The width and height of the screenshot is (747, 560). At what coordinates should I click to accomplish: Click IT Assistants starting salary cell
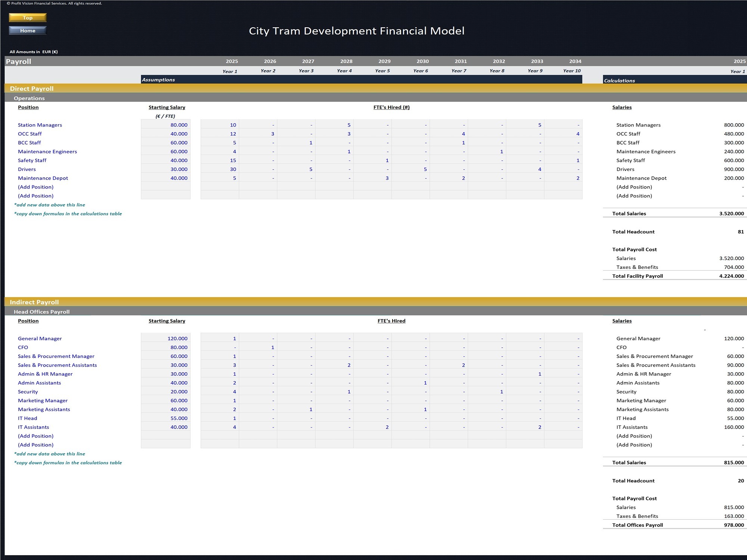click(x=166, y=427)
